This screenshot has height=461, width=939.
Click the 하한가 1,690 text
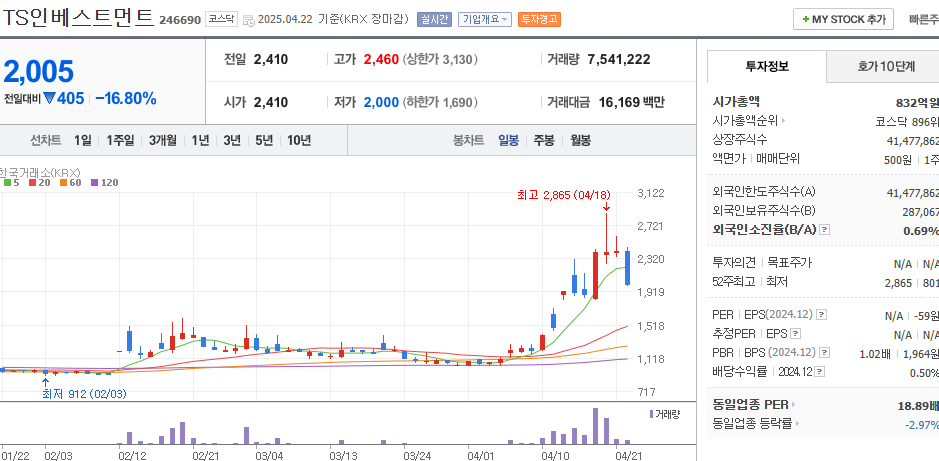point(440,102)
